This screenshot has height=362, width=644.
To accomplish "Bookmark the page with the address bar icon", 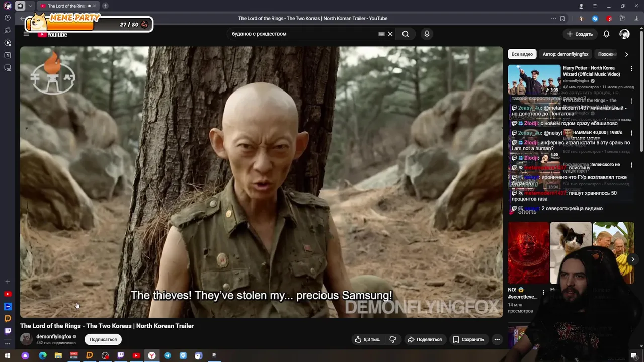I will click(x=562, y=18).
